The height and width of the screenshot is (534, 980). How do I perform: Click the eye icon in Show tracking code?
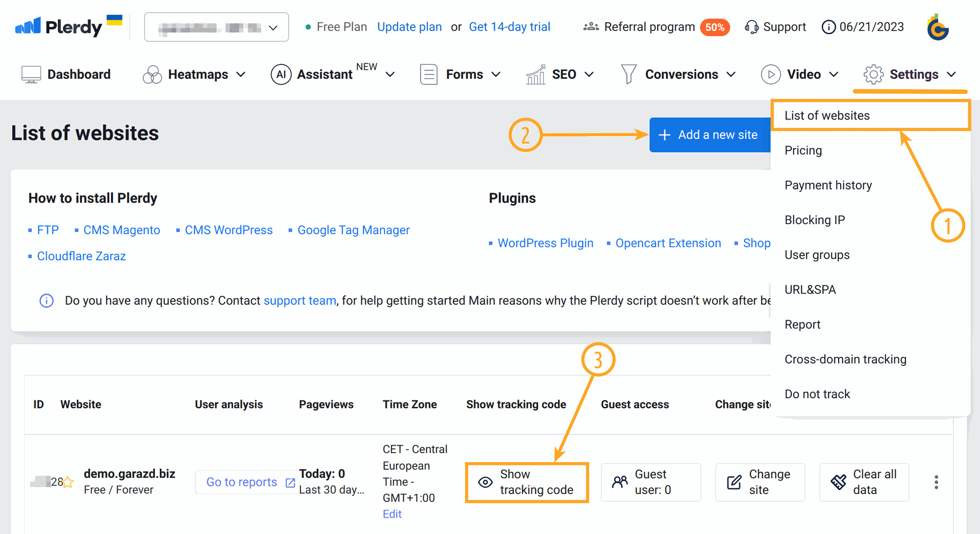tap(485, 482)
